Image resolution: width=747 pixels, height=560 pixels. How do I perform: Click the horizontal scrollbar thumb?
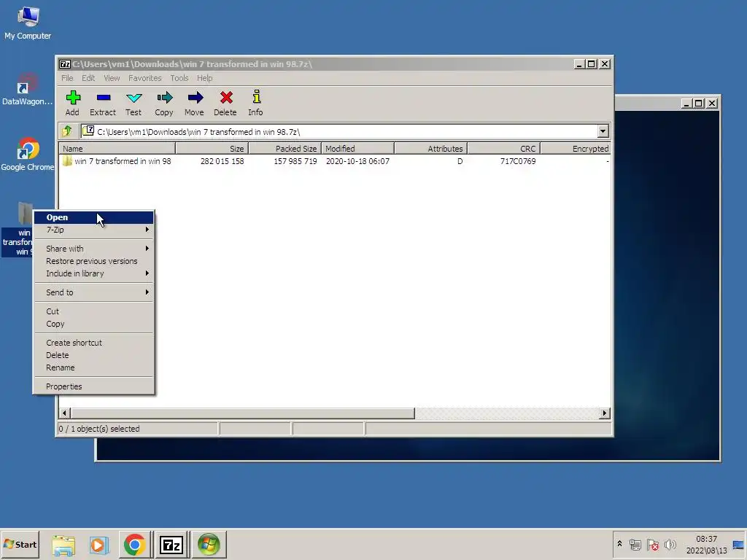pyautogui.click(x=243, y=413)
